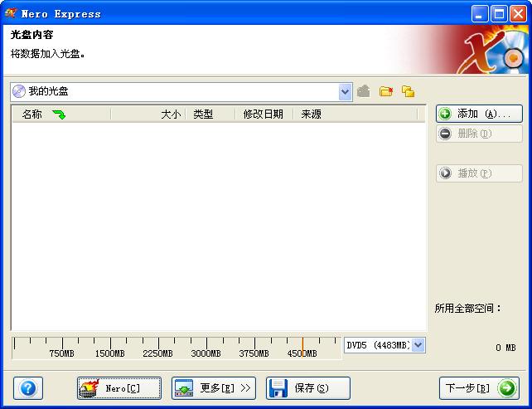The height and width of the screenshot is (409, 532).
Task: Close the Nero Express window
Action: (x=519, y=14)
